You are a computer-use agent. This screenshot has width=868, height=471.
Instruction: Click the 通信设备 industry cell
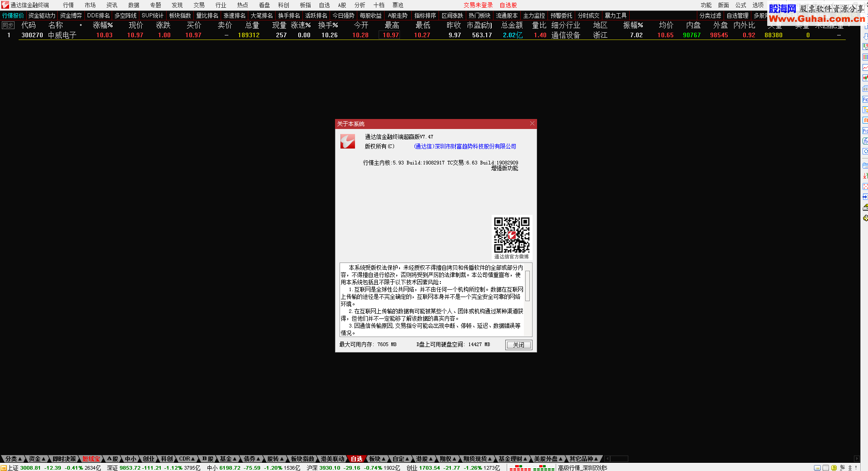click(566, 35)
